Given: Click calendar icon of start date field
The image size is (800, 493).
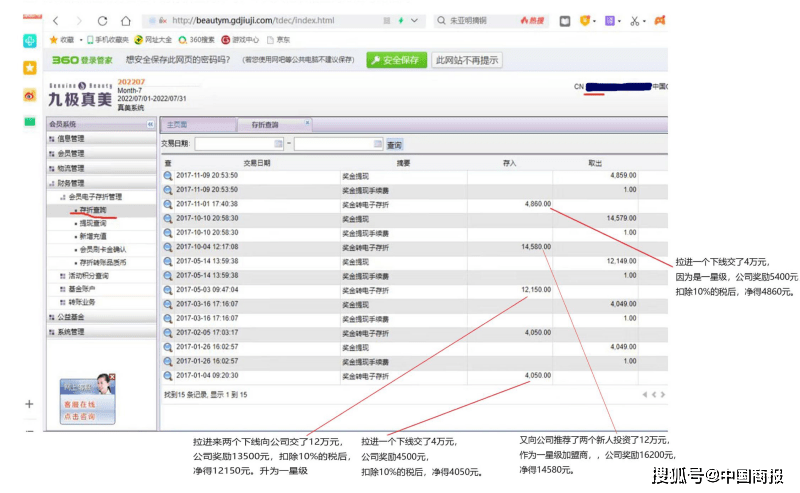Looking at the screenshot, I should 279,144.
